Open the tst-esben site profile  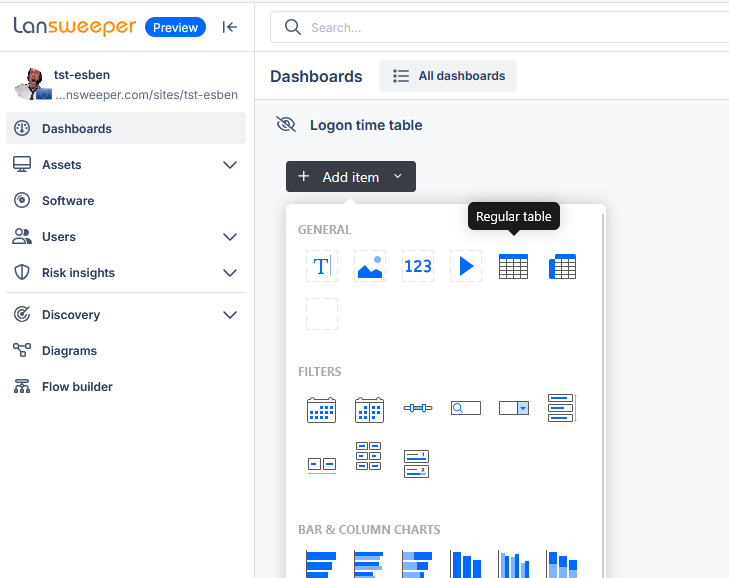tap(126, 84)
